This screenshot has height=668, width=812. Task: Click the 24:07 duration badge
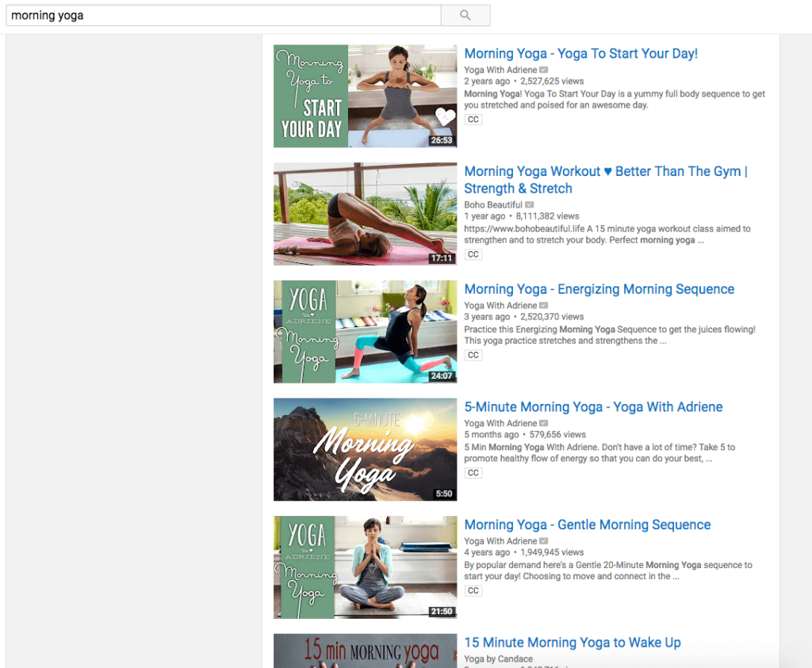point(442,376)
